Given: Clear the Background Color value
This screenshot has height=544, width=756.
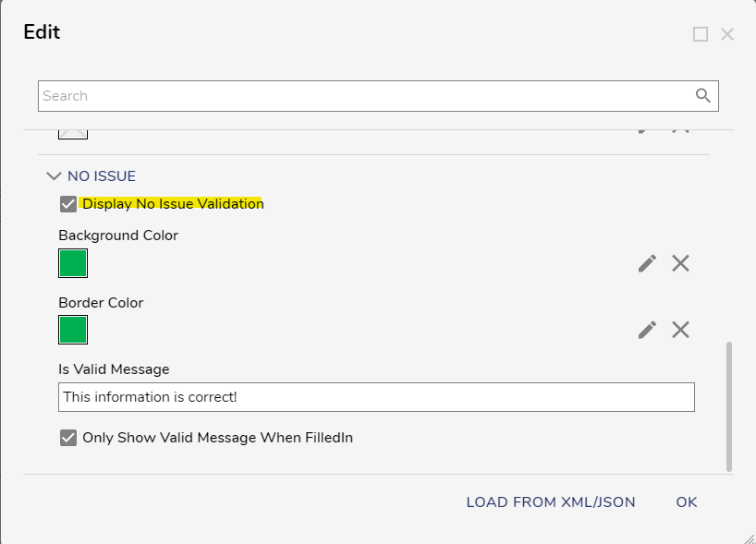Looking at the screenshot, I should click(680, 263).
